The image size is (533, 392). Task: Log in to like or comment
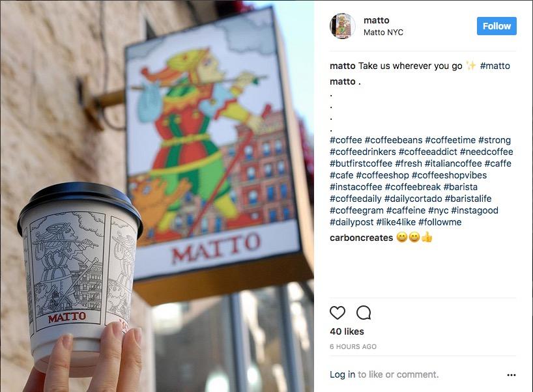(342, 374)
